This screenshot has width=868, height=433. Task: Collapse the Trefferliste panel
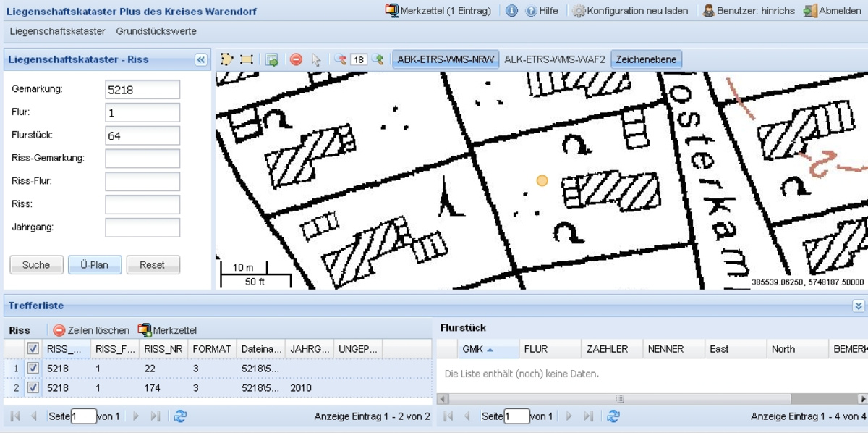click(859, 306)
